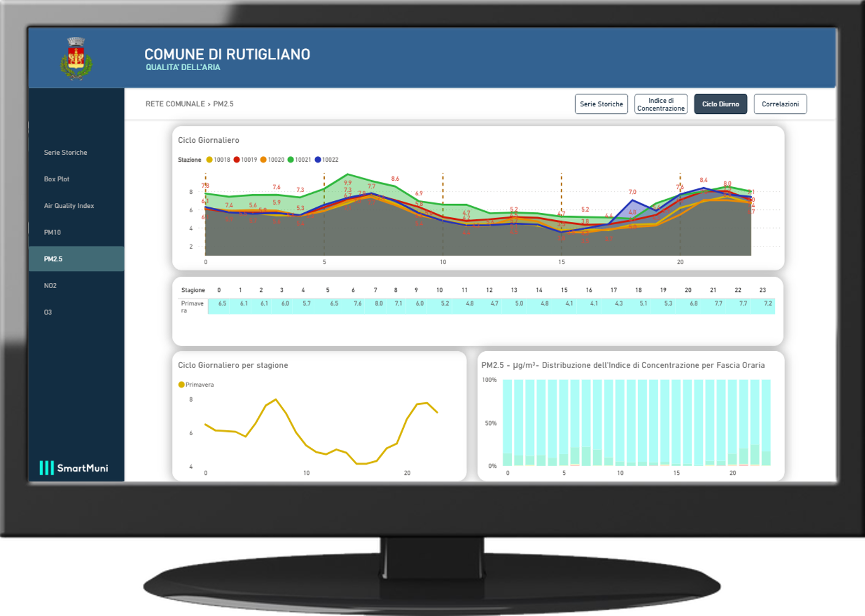Click the 8.6 data label on chart
This screenshot has height=616, width=865.
(395, 179)
